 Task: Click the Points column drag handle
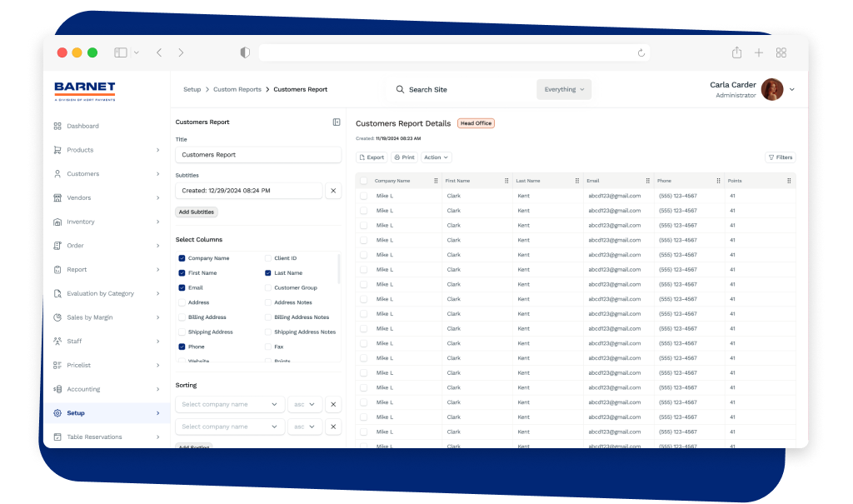point(789,181)
